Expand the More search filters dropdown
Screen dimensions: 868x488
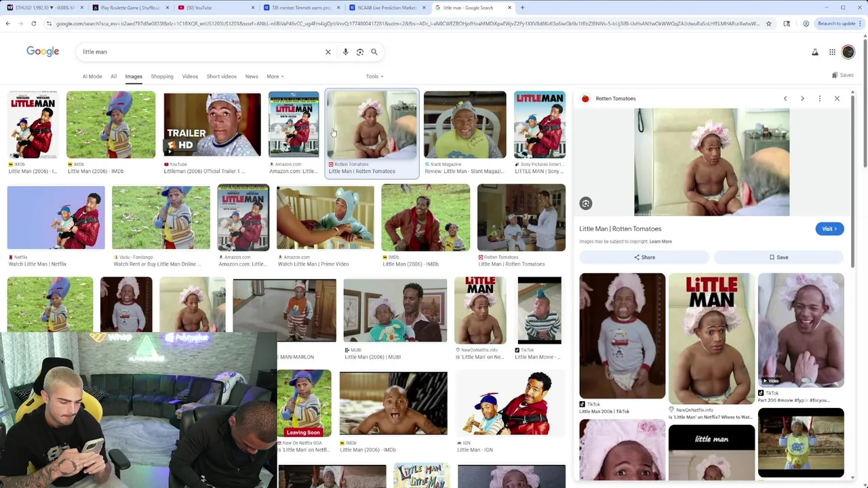(275, 77)
